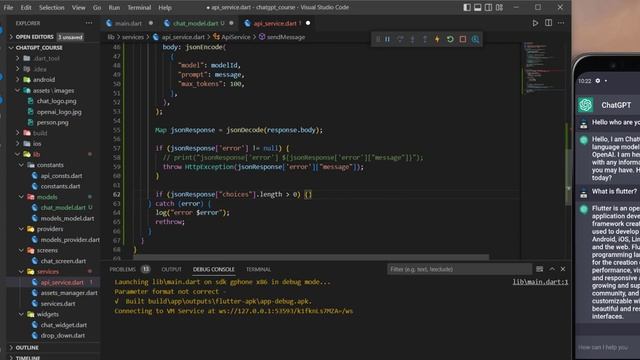The height and width of the screenshot is (360, 640).
Task: Select the Debug Console tab
Action: [213, 269]
